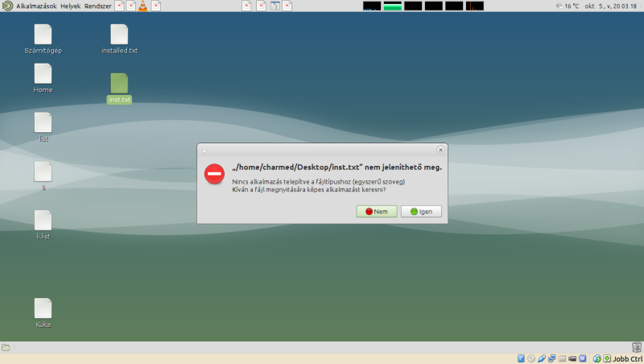Select the li.list file icon
The height and width of the screenshot is (364, 644).
[43, 221]
